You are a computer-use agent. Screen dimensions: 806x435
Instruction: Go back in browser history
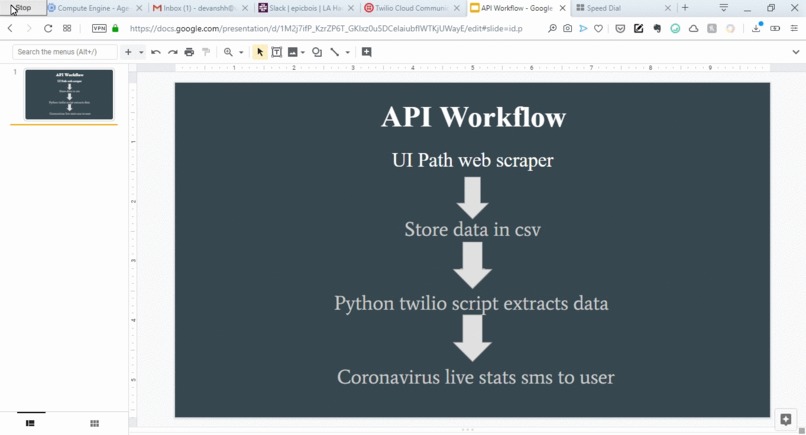(10, 28)
